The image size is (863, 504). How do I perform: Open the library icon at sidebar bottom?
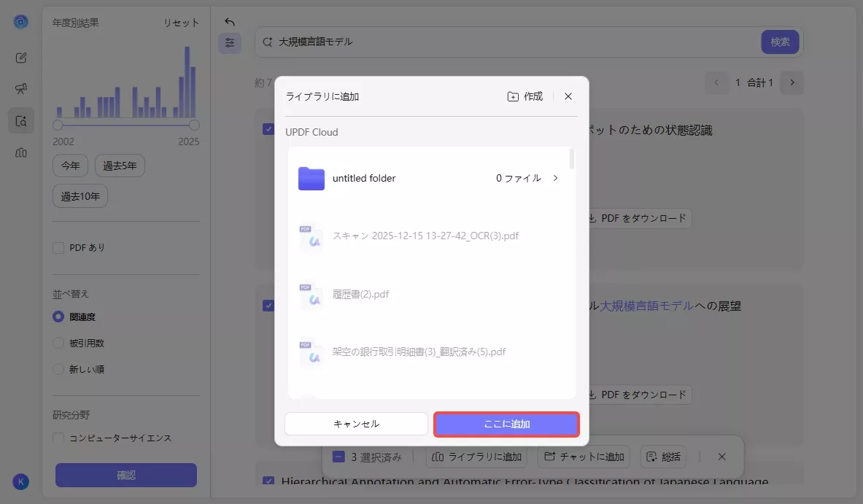tap(21, 152)
